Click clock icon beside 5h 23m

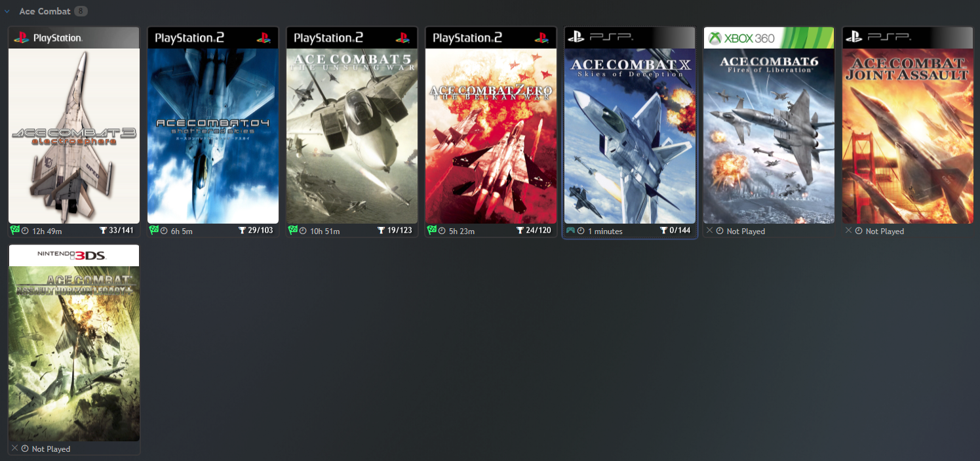pos(442,231)
